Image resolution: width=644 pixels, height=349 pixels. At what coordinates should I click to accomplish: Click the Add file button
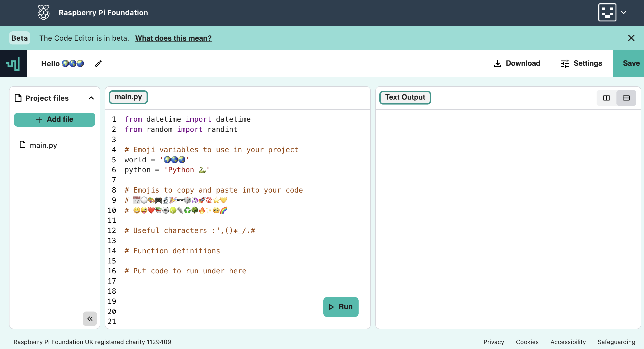point(55,119)
